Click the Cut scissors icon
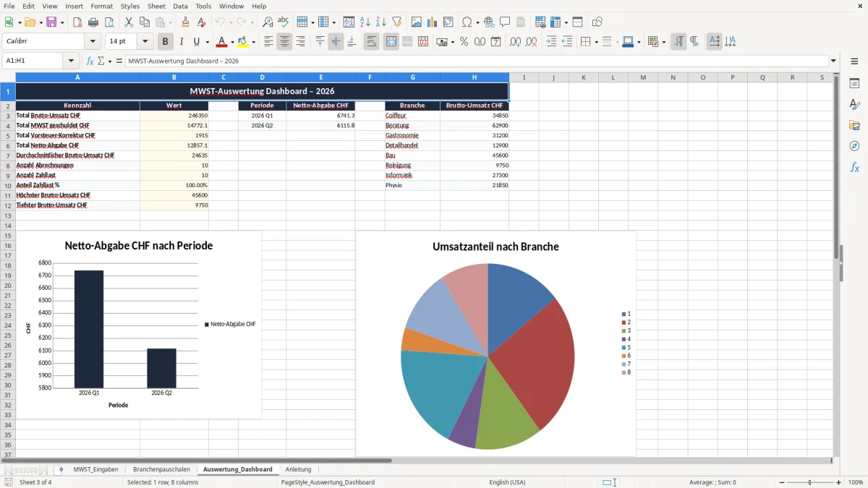Viewport: 868px width, 488px height. 129,22
